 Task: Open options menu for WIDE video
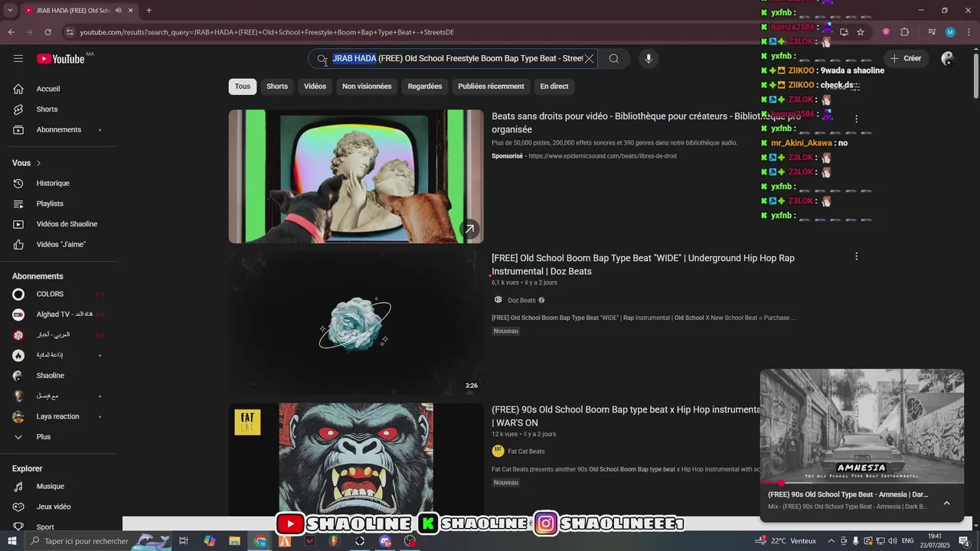click(x=856, y=256)
